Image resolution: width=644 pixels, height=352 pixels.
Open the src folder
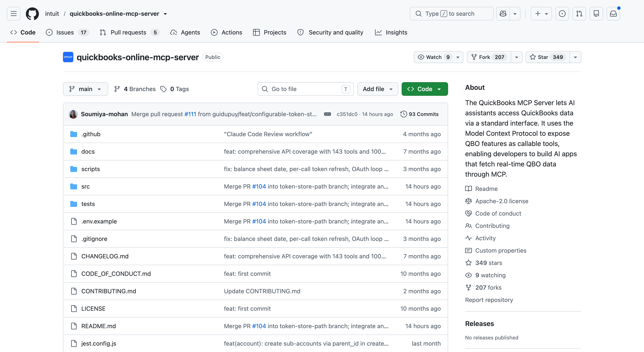pyautogui.click(x=85, y=187)
